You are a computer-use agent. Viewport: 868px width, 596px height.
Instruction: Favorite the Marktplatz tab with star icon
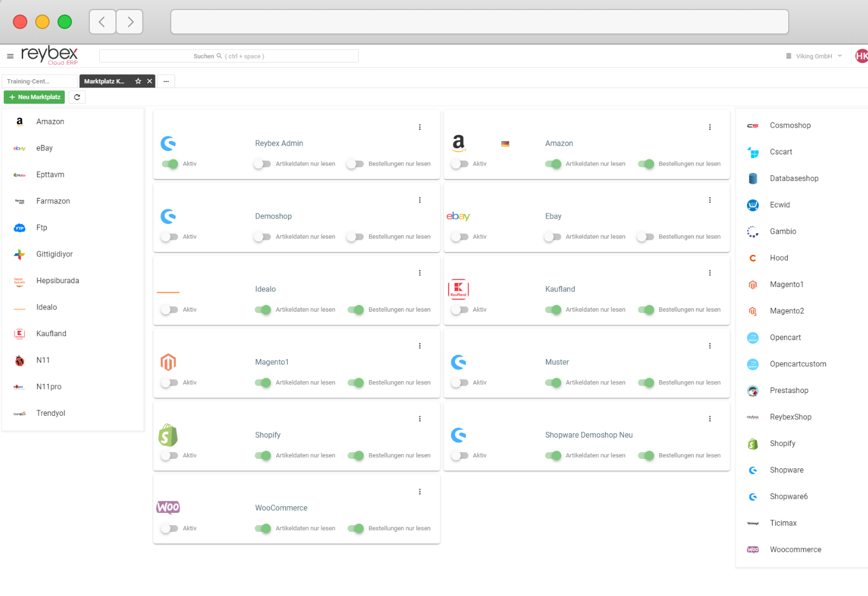point(138,81)
